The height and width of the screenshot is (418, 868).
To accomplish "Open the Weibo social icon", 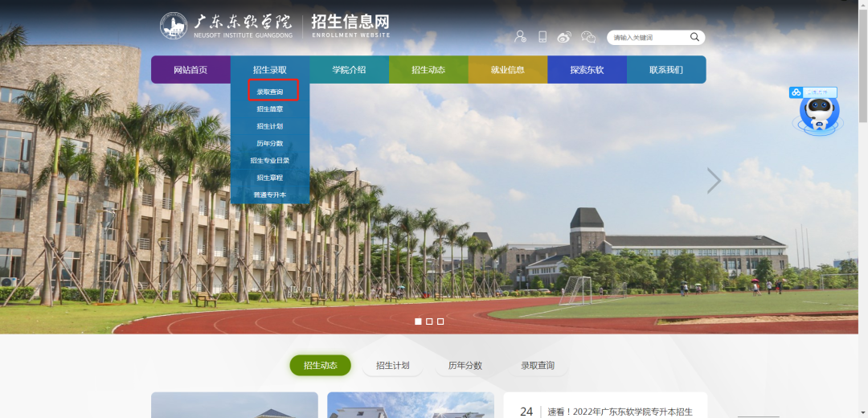I will 564,37.
